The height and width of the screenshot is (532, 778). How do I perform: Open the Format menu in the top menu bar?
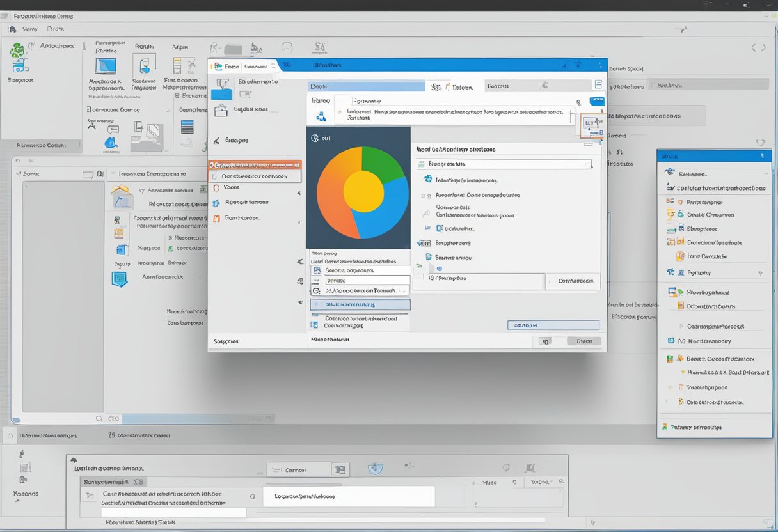(x=56, y=29)
